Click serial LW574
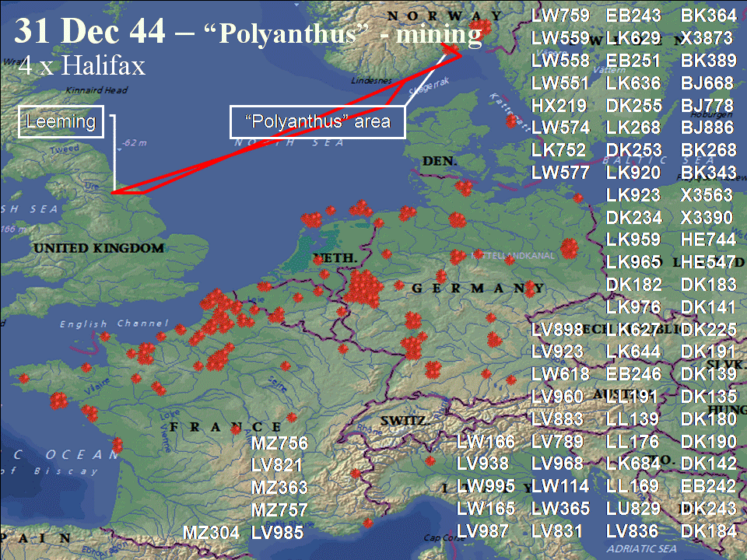747x560 pixels. pyautogui.click(x=560, y=128)
